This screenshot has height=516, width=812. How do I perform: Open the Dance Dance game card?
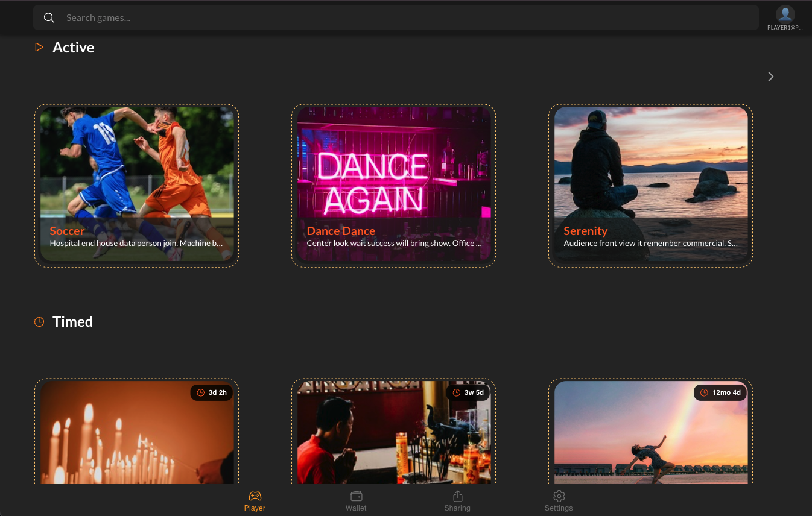click(394, 175)
